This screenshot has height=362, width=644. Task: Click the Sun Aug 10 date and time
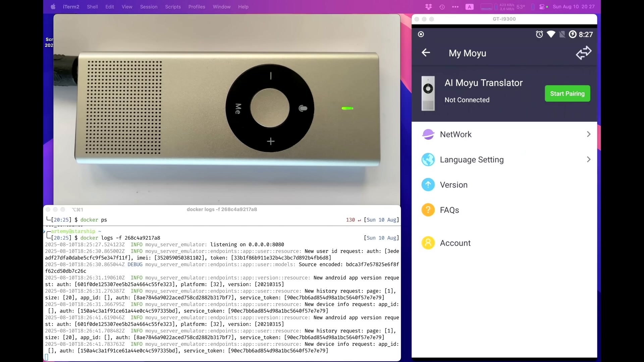click(x=574, y=7)
